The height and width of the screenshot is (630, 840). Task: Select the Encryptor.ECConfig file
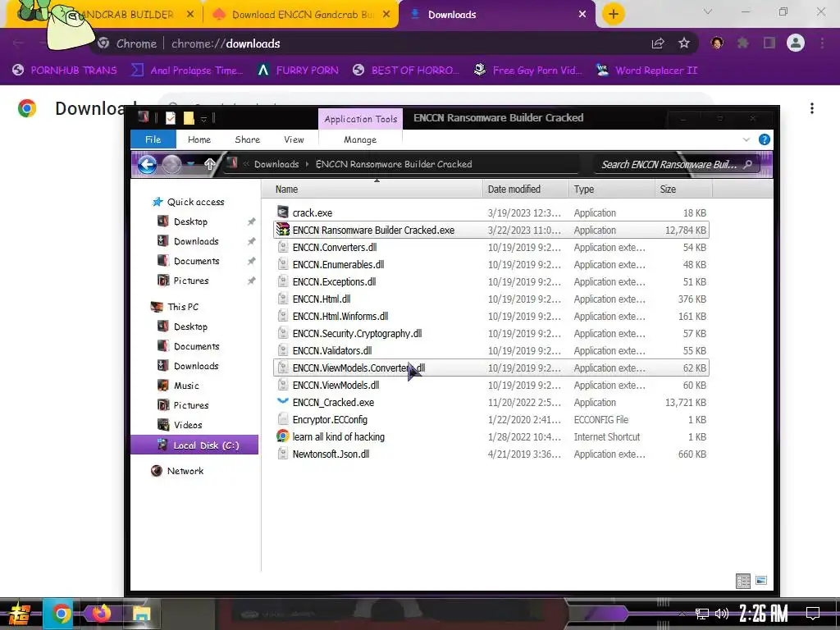pos(491,419)
